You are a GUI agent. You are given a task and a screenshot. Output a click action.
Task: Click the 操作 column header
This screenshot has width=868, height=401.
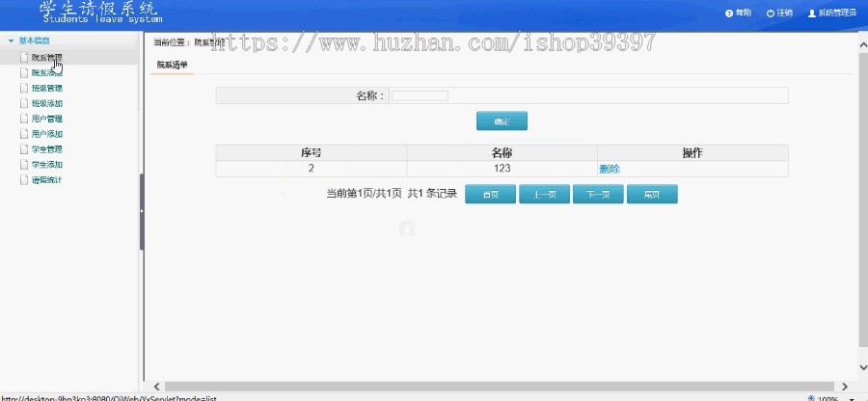tap(692, 153)
